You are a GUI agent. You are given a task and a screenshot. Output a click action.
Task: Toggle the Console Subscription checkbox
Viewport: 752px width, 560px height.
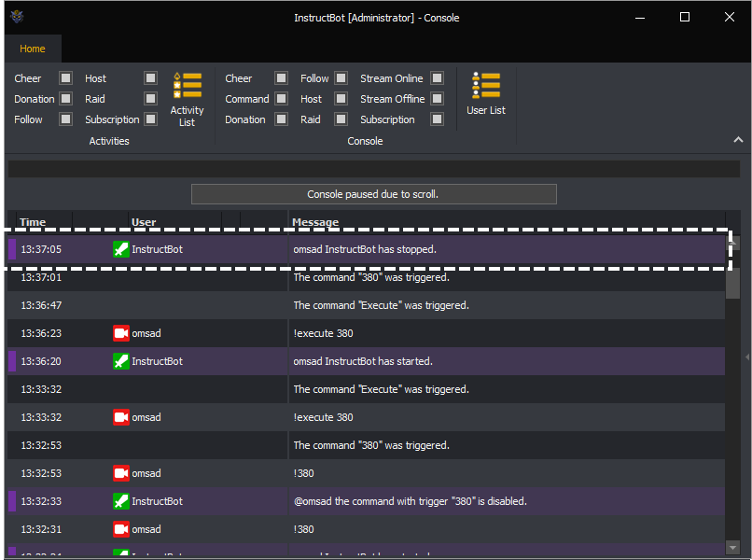pyautogui.click(x=437, y=119)
